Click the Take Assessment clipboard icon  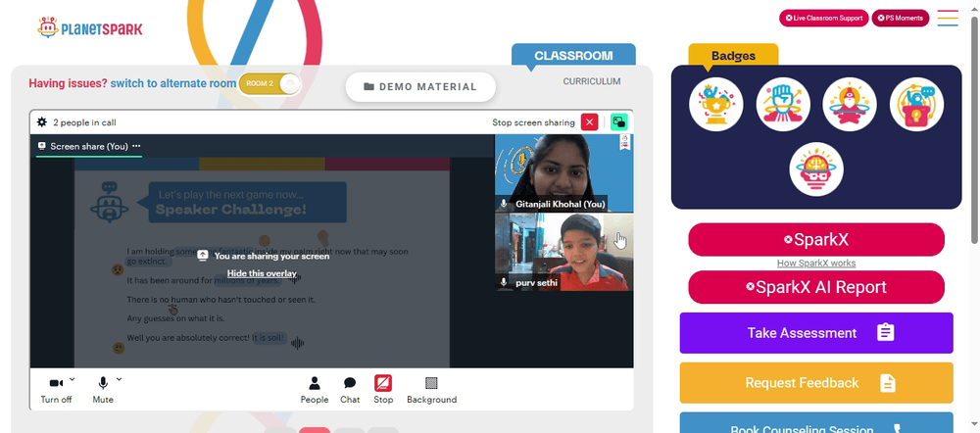tap(885, 332)
